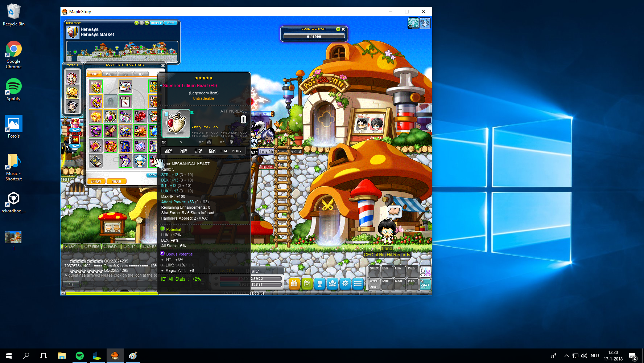Select the red and gold weapon slot
Screen dimensions: 644x363
(x=111, y=131)
